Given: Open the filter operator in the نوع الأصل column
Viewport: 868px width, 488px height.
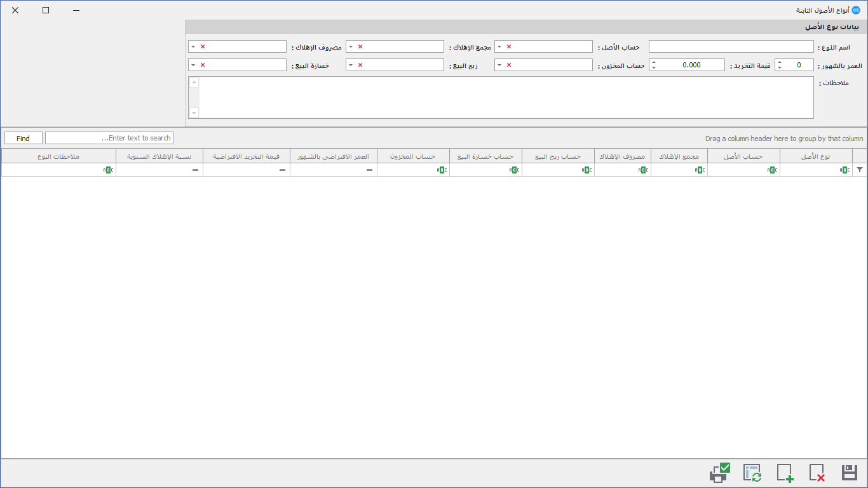Looking at the screenshot, I should (844, 170).
